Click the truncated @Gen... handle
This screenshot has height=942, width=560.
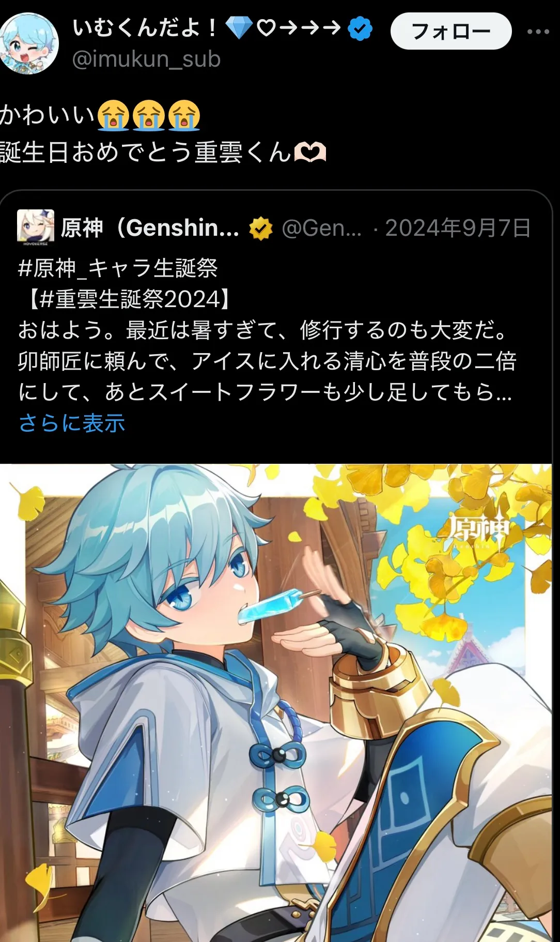[322, 227]
